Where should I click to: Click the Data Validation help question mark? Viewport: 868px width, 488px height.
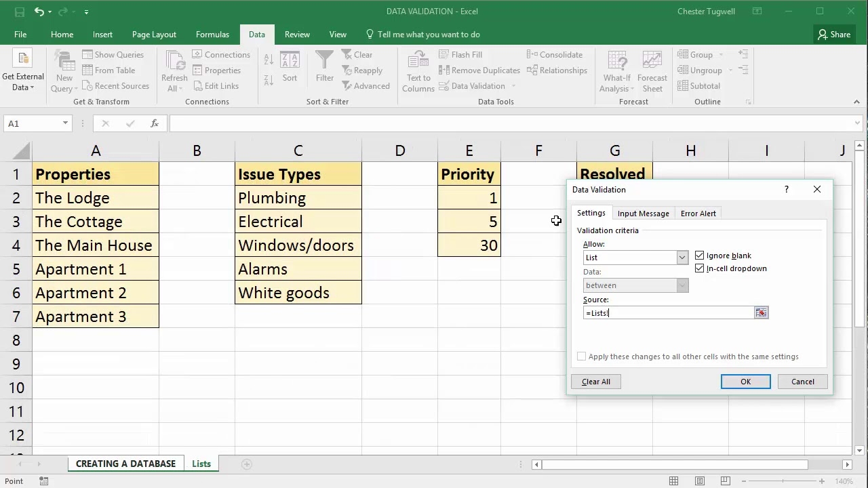click(787, 190)
